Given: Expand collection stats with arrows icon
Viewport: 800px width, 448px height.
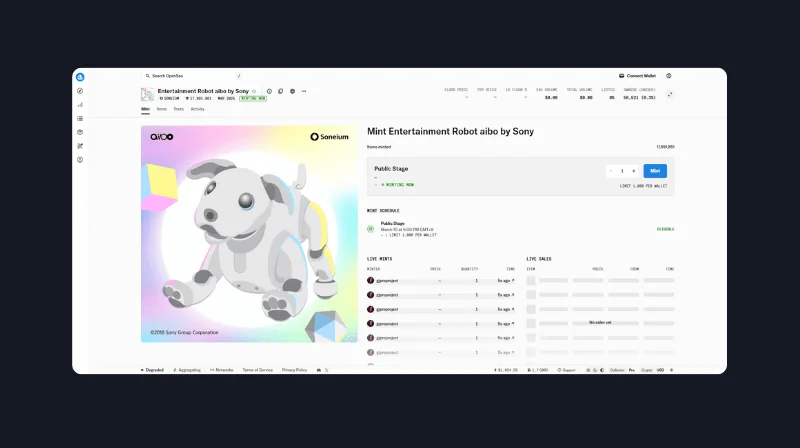Looking at the screenshot, I should click(x=670, y=94).
